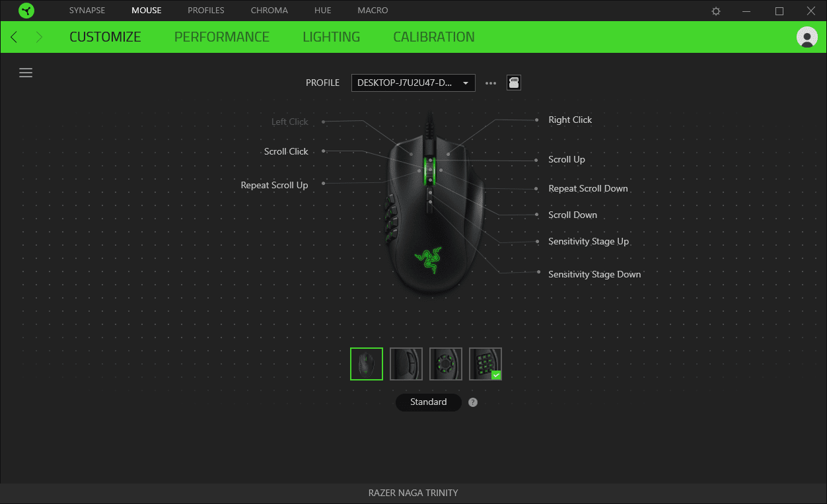Image resolution: width=827 pixels, height=504 pixels.
Task: Edit the Right Click assignment
Action: point(570,120)
